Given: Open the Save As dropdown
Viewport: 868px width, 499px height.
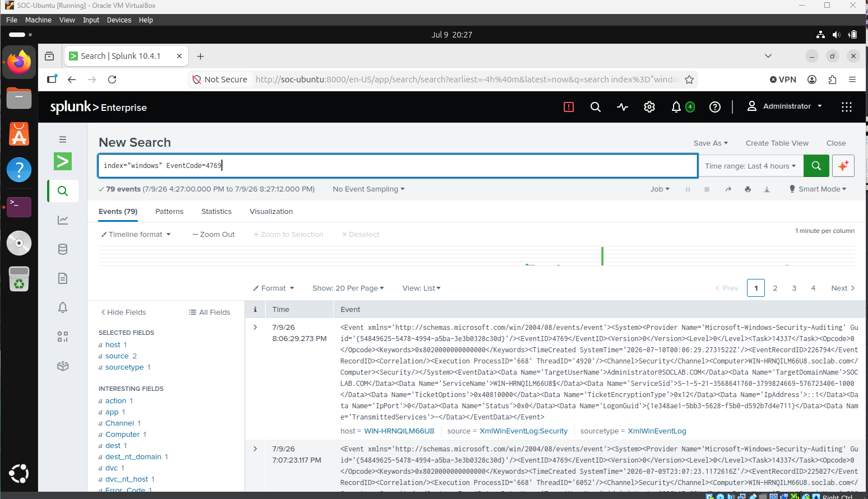Looking at the screenshot, I should (711, 143).
